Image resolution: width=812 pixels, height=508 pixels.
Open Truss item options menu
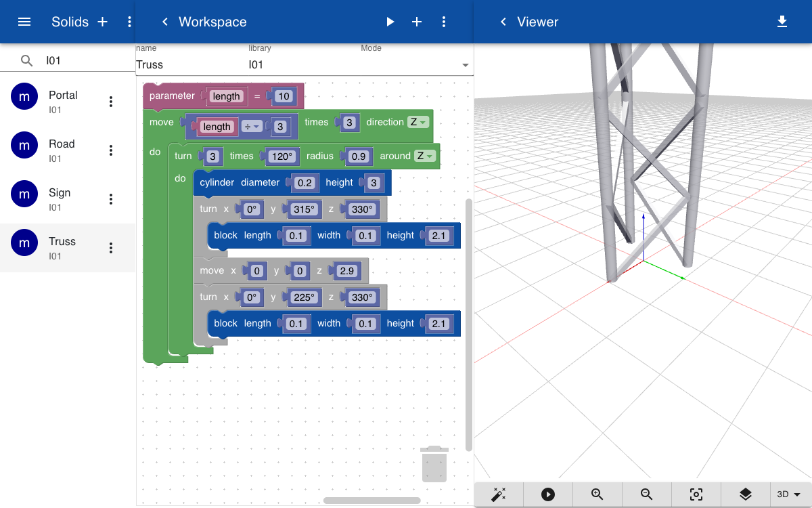(111, 248)
